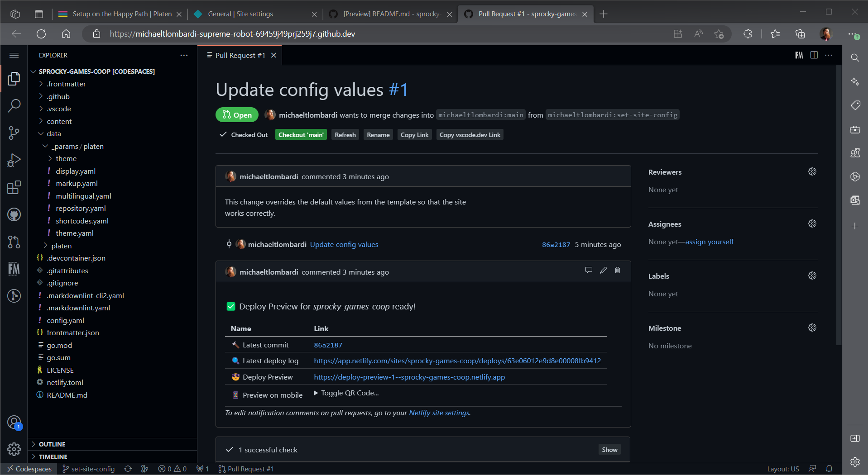Click the Checkout 'main' button
The width and height of the screenshot is (868, 475).
coord(301,135)
